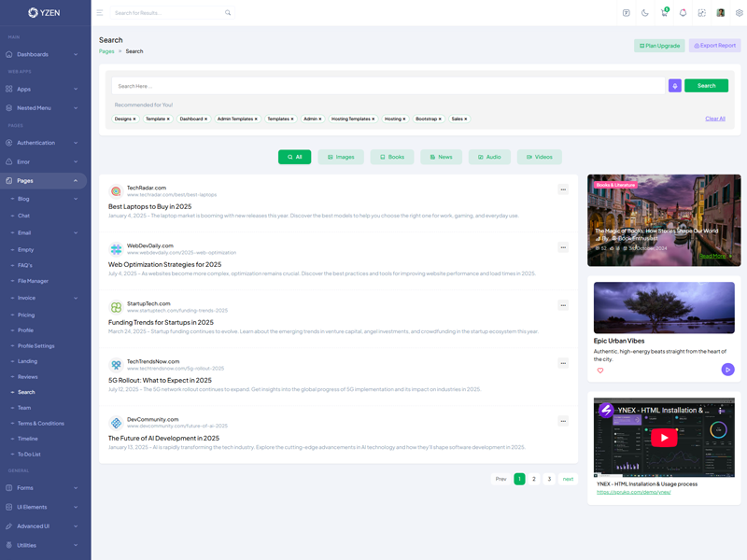Switch to the Images results tab
The width and height of the screenshot is (747, 560).
(x=341, y=157)
